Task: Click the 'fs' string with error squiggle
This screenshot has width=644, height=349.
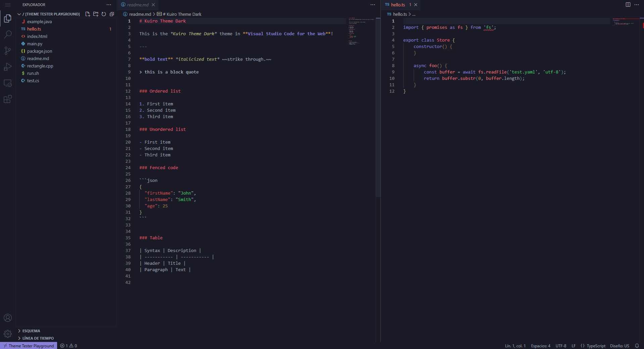Action: [489, 28]
